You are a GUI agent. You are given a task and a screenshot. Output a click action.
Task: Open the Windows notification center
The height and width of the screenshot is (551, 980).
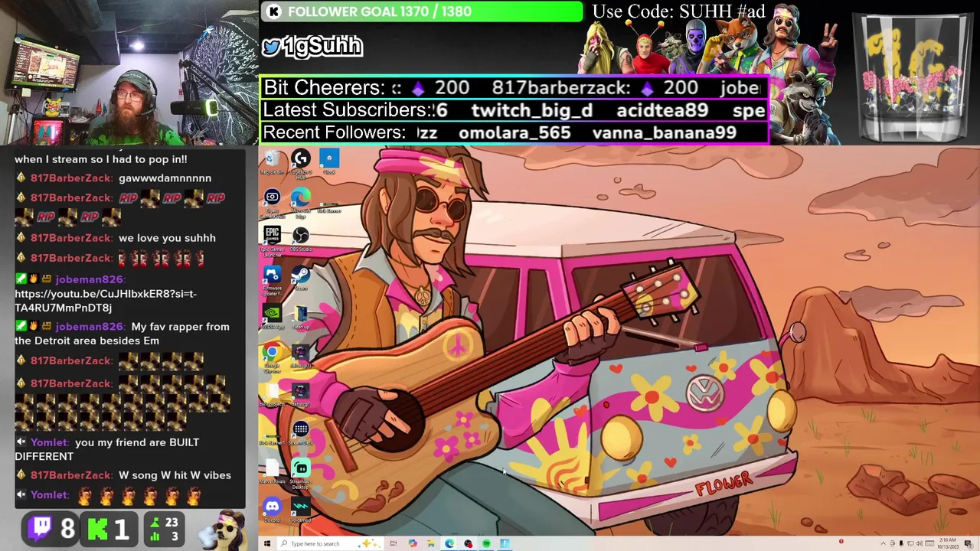click(x=969, y=543)
